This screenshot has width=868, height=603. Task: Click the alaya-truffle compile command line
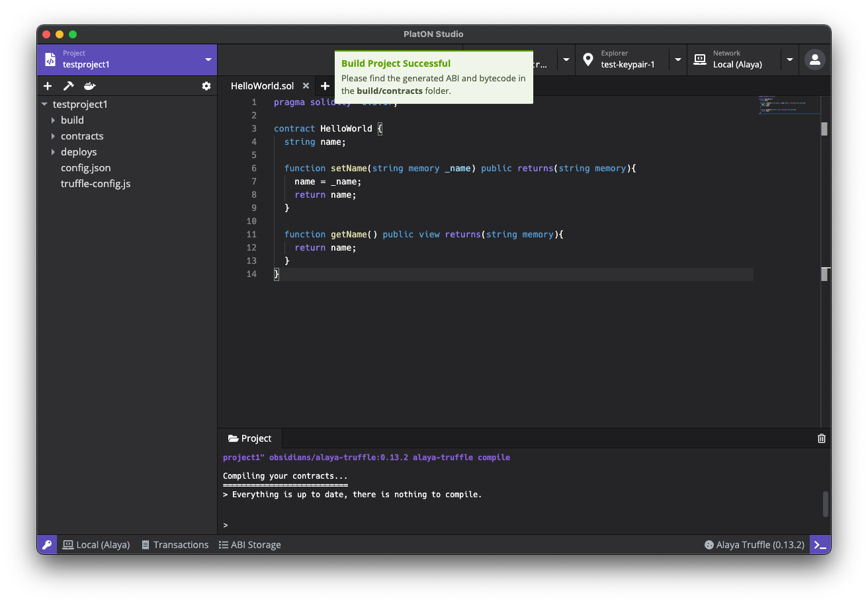367,458
